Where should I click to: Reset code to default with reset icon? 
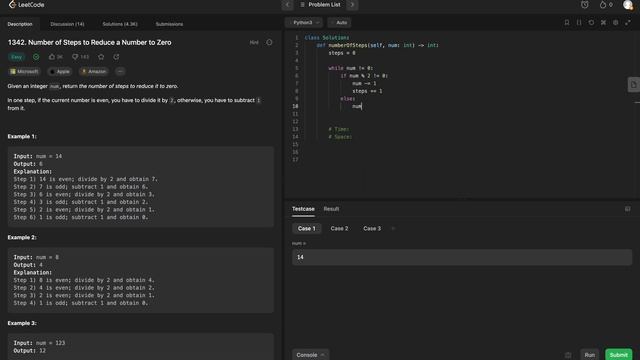pos(591,22)
